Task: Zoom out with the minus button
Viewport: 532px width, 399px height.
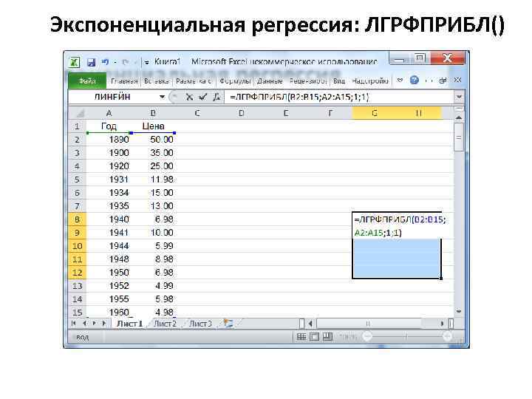Action: (367, 337)
